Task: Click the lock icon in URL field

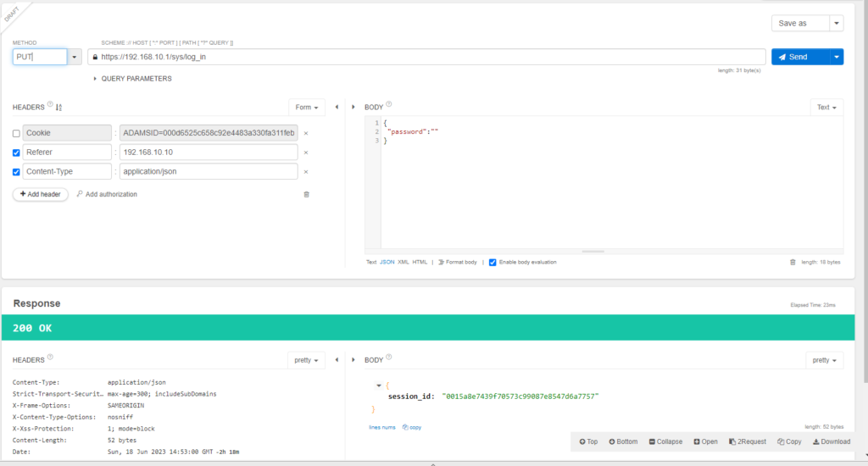Action: tap(95, 57)
